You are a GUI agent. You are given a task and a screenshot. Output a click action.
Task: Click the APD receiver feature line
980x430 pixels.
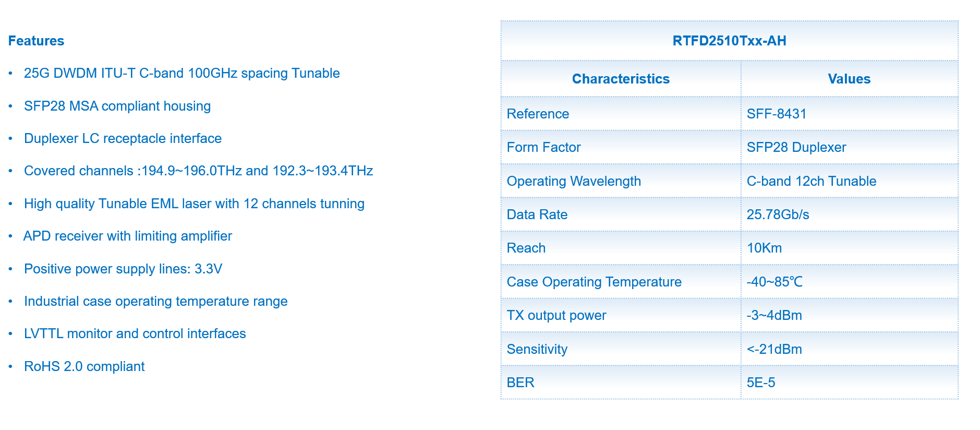click(x=128, y=236)
